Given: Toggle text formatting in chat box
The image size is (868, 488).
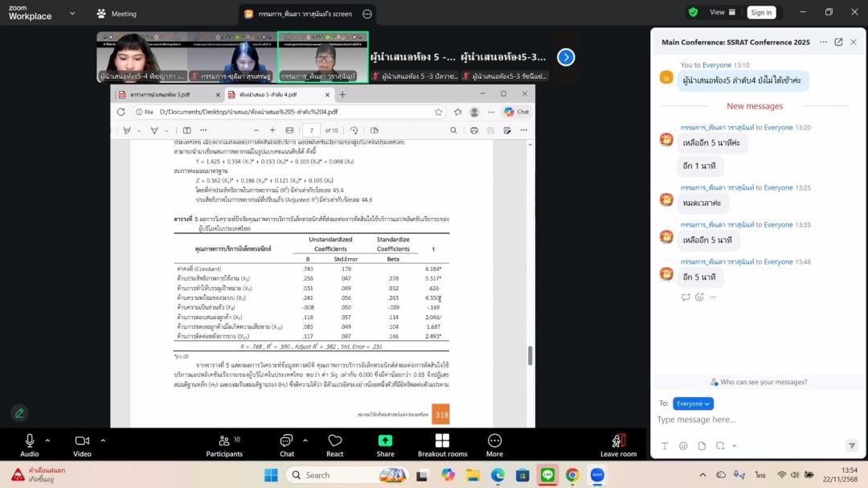Looking at the screenshot, I should [x=665, y=445].
